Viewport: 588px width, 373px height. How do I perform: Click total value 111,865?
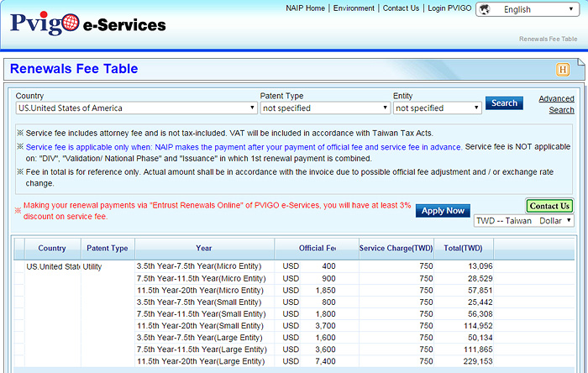click(478, 349)
